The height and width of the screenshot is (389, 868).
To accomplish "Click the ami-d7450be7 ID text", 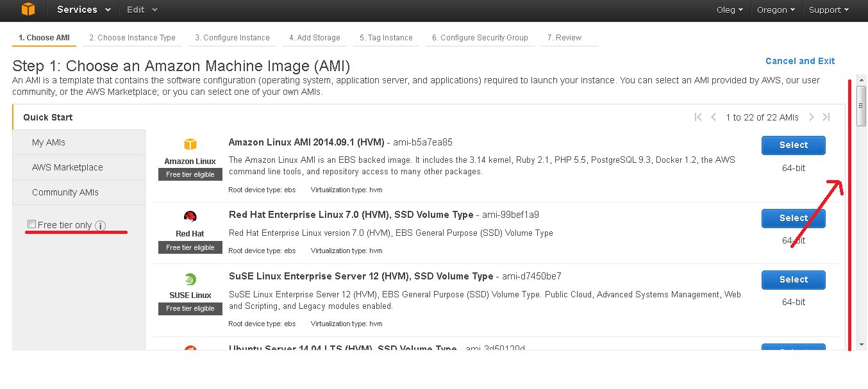I will pyautogui.click(x=532, y=277).
